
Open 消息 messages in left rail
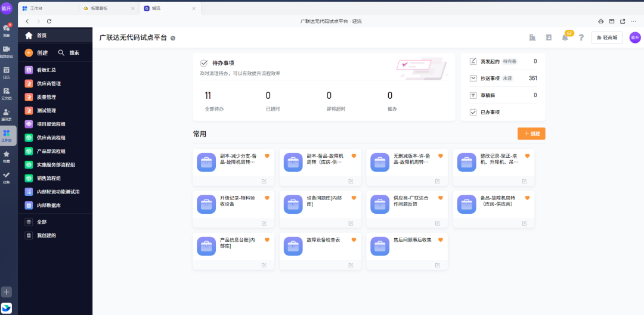point(7,30)
